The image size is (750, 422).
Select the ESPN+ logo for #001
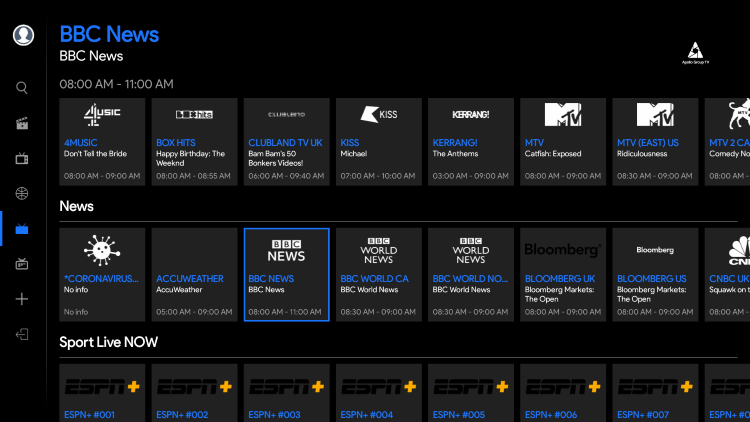tap(102, 386)
